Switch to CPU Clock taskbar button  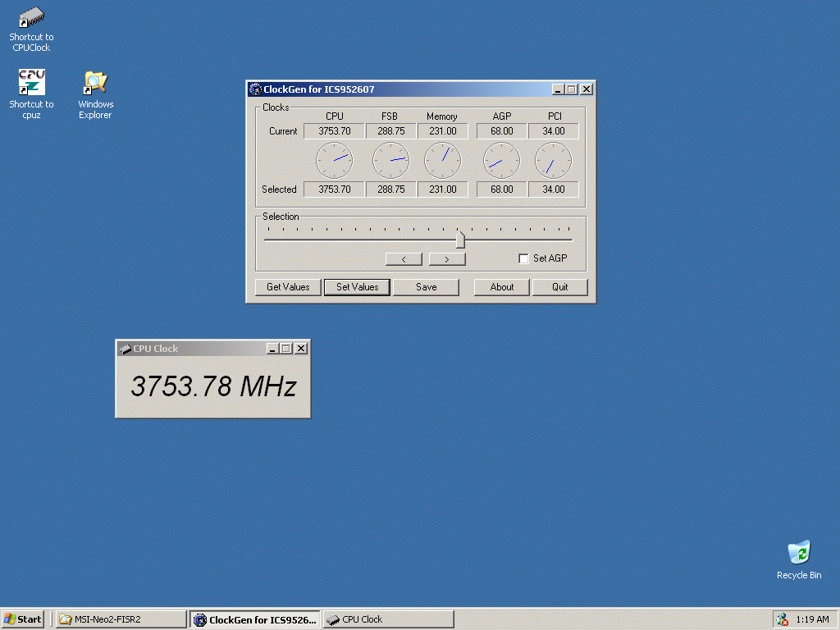point(388,619)
